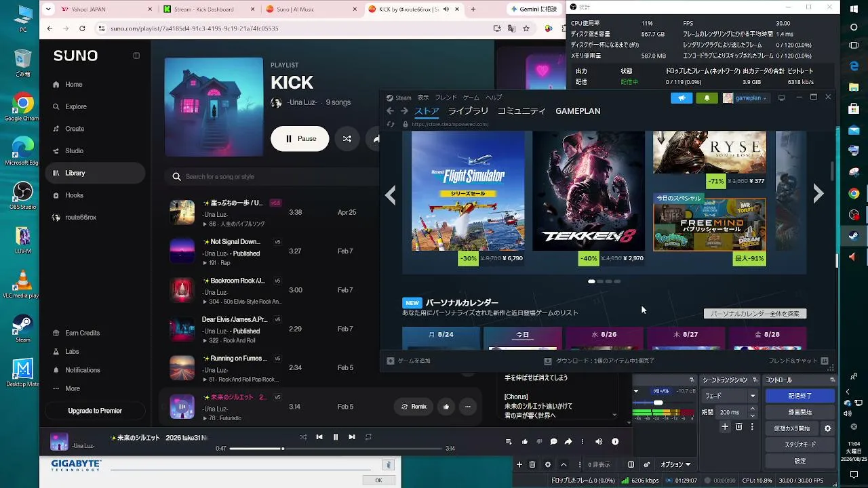Viewport: 868px width, 488px height.
Task: Open the Suno play queue
Action: (x=509, y=442)
